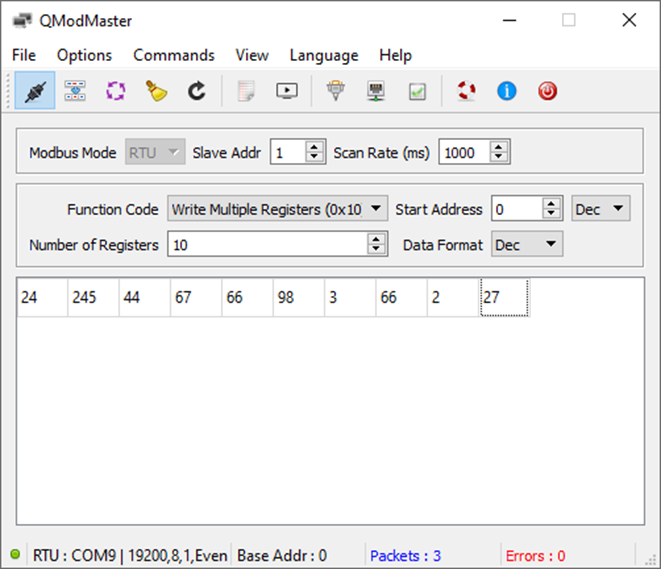The width and height of the screenshot is (661, 569).
Task: Decrease Start Address with down arrow
Action: (551, 213)
